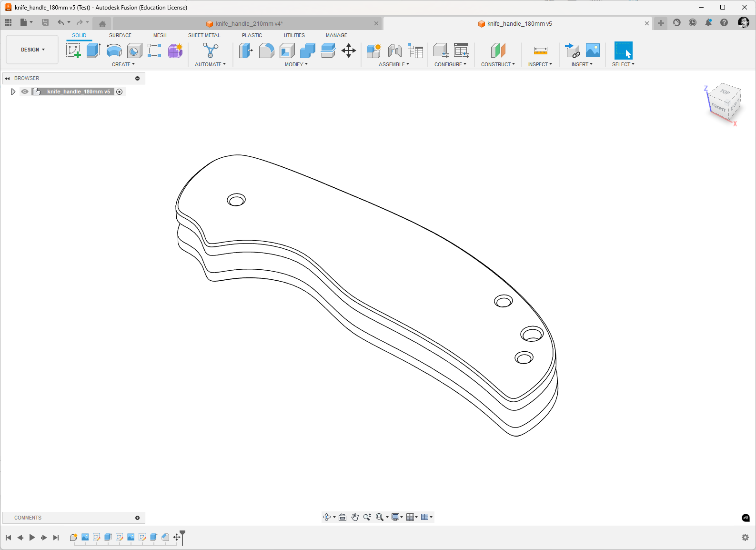Switch to the SHEET METAL tab
Viewport: 756px width, 550px height.
(204, 35)
